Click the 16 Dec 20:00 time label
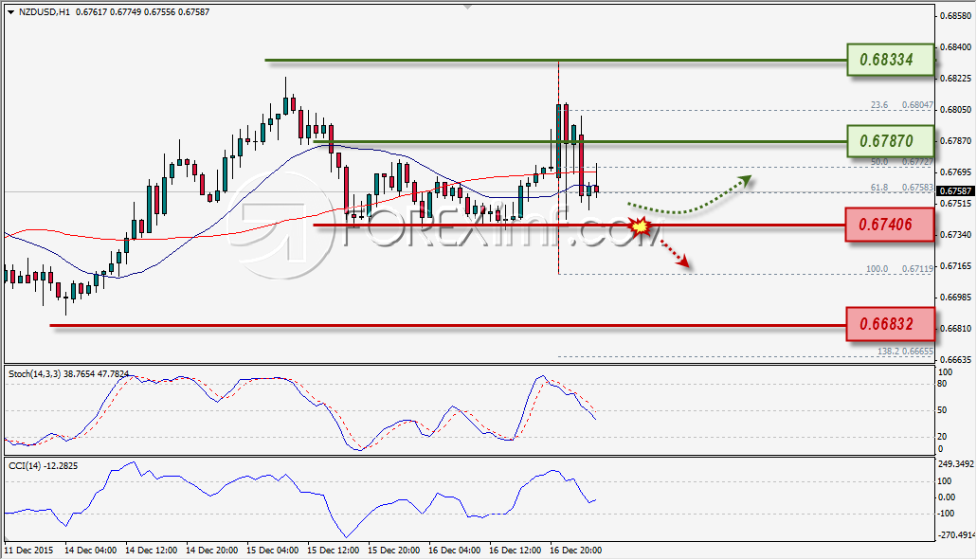This screenshot has width=977, height=560. point(576,550)
